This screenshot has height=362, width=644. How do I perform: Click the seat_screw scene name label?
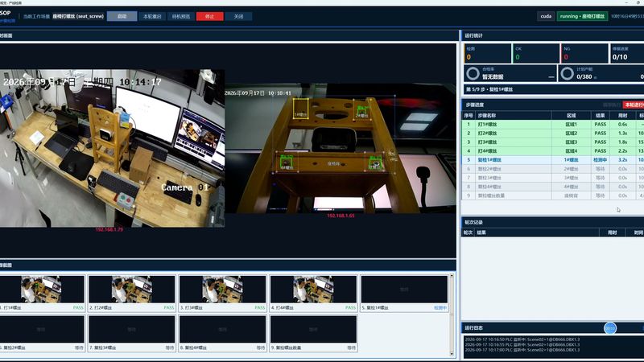click(x=78, y=16)
